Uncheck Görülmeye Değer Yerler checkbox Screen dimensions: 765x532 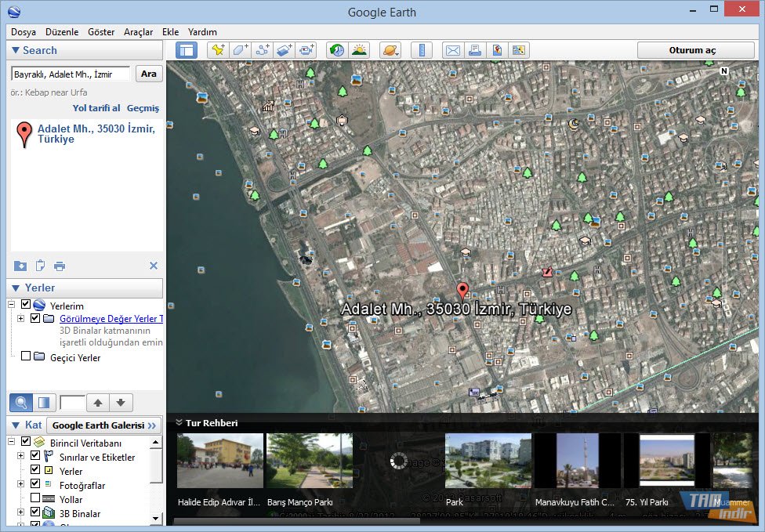35,318
